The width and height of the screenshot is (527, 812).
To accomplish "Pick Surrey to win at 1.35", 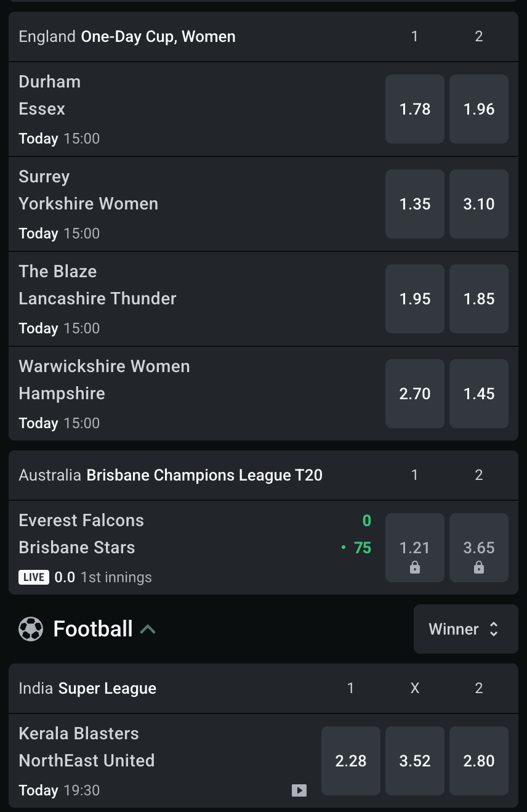I will pos(414,204).
